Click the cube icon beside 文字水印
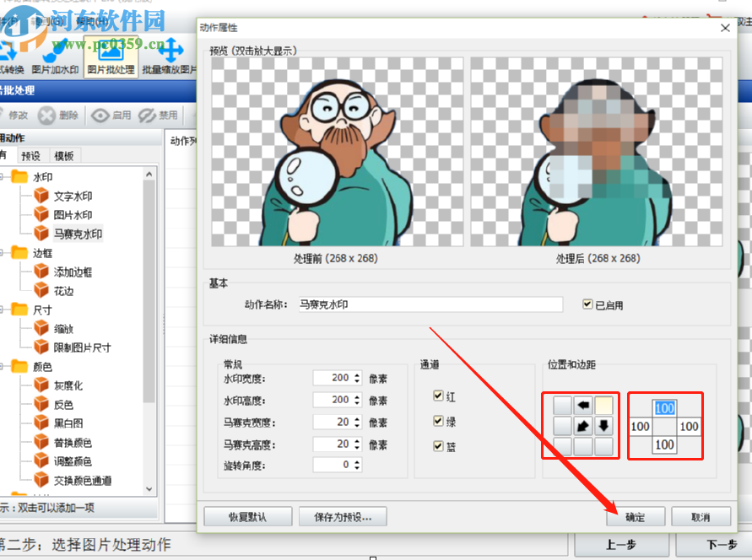 point(41,196)
